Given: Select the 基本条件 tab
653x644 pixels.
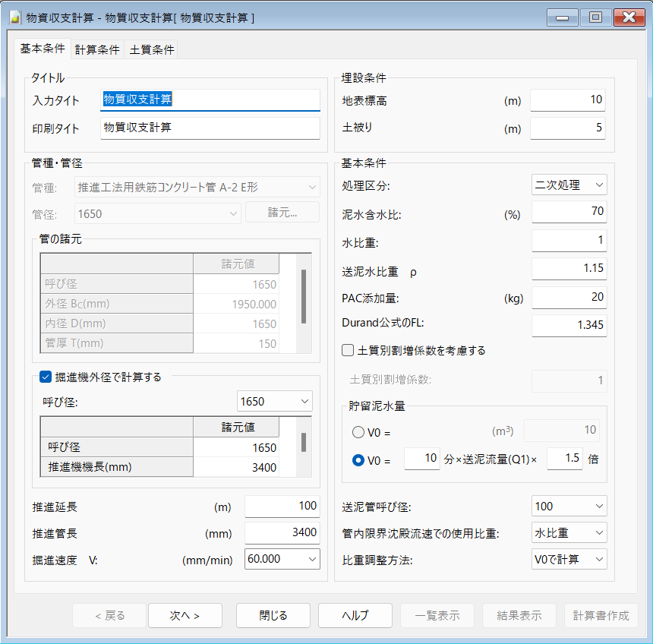Looking at the screenshot, I should (43, 49).
